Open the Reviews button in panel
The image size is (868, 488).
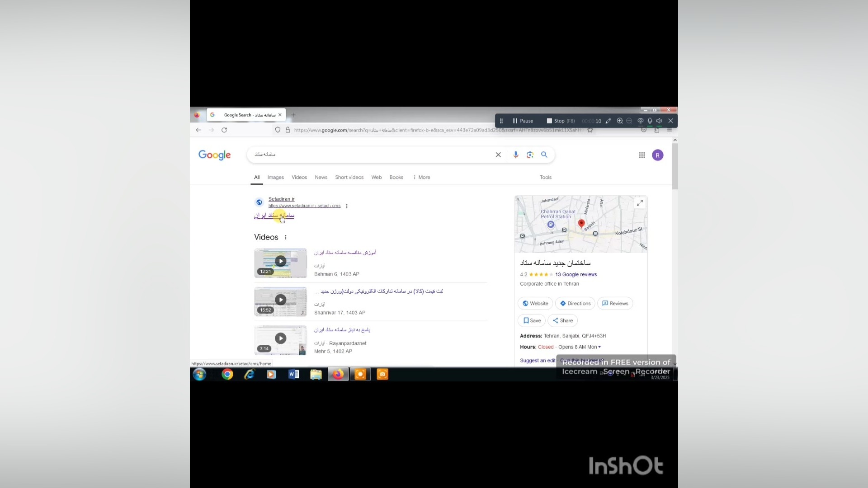[615, 304]
